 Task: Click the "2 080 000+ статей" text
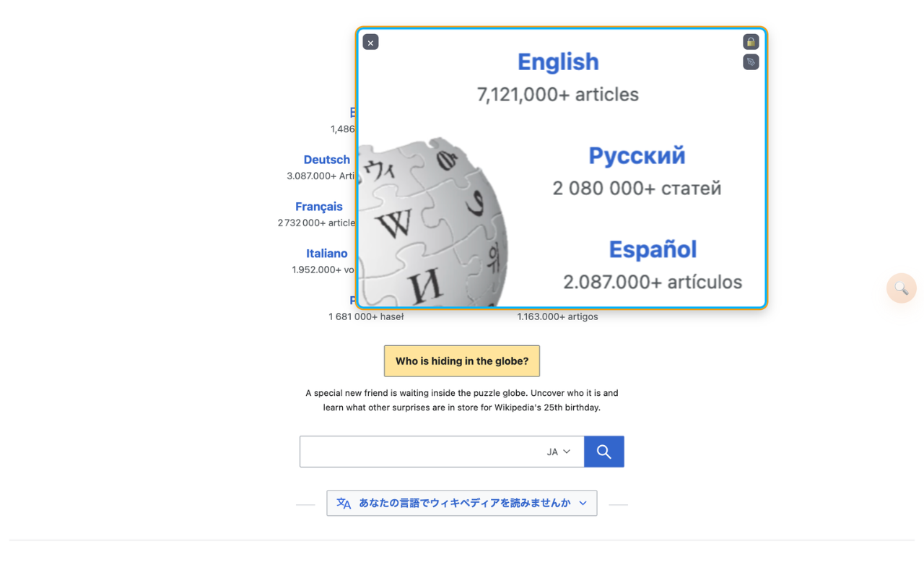[637, 189]
